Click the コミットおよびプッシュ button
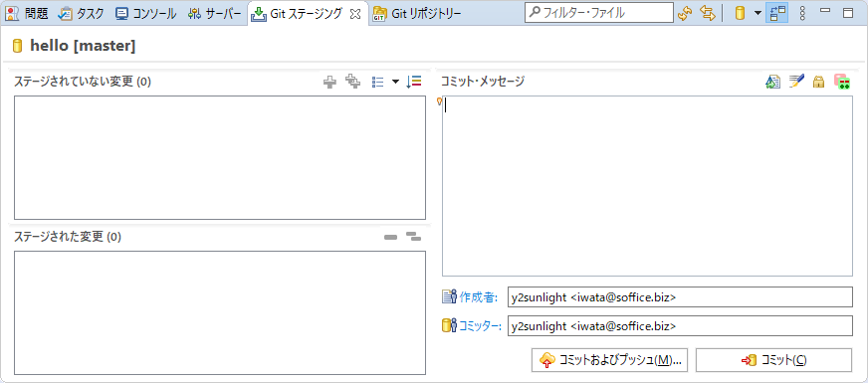Screen dimensions: 868x383 pos(609,360)
